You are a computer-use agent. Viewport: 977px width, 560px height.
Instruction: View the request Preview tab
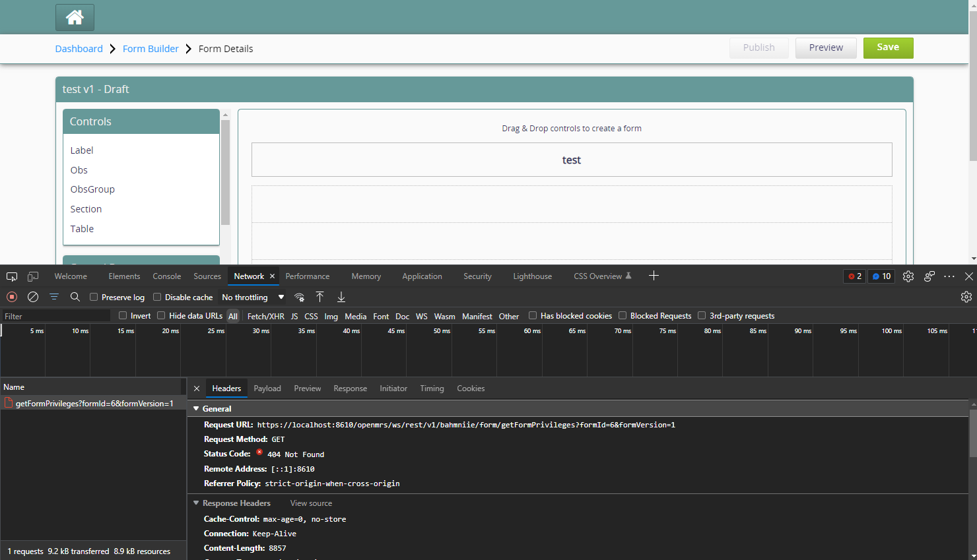click(308, 389)
